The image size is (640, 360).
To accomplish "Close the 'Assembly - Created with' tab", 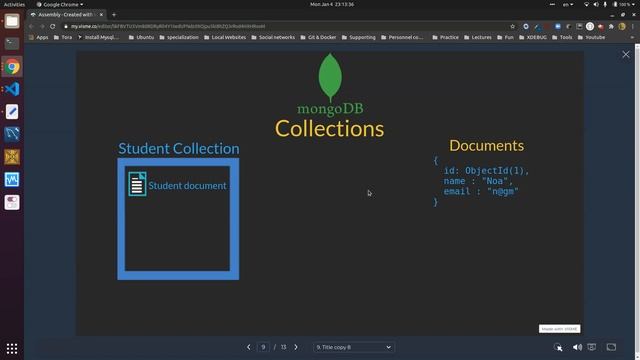I will coord(101,15).
